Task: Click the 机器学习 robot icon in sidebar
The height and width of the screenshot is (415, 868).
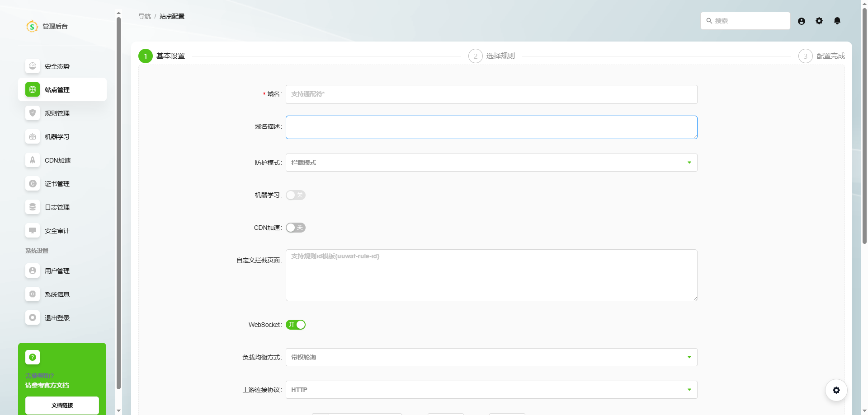Action: pos(33,136)
